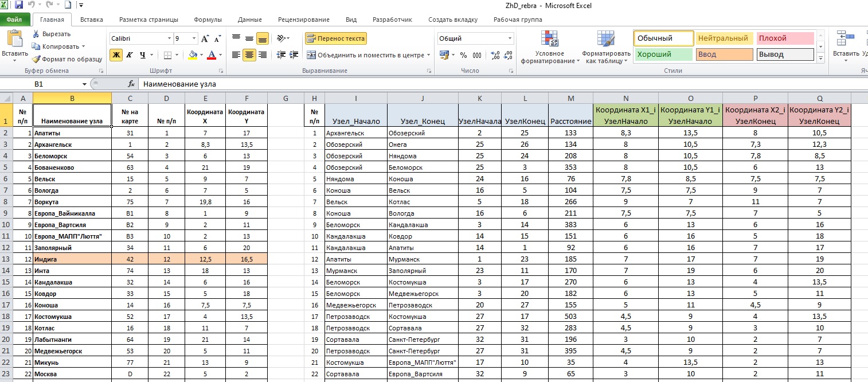Align text to the top of the cell

(236, 38)
